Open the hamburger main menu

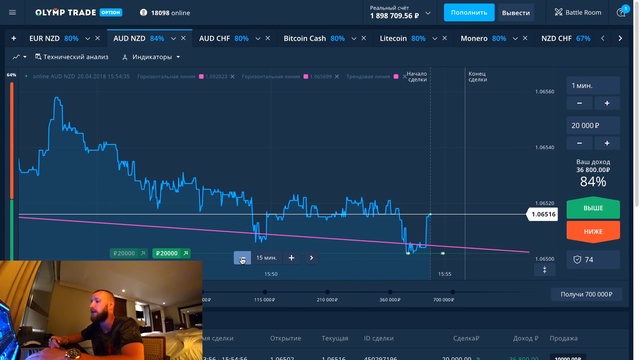(12, 13)
